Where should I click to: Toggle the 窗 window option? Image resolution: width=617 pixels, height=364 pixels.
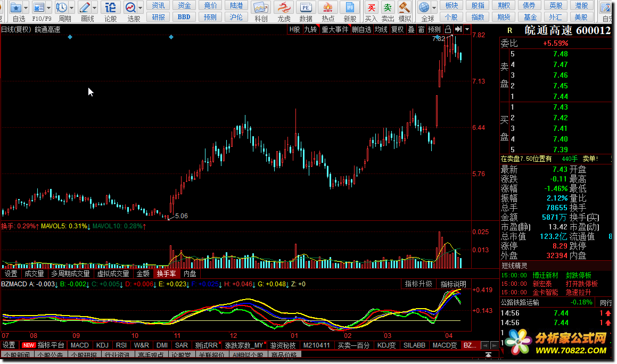pos(421,29)
